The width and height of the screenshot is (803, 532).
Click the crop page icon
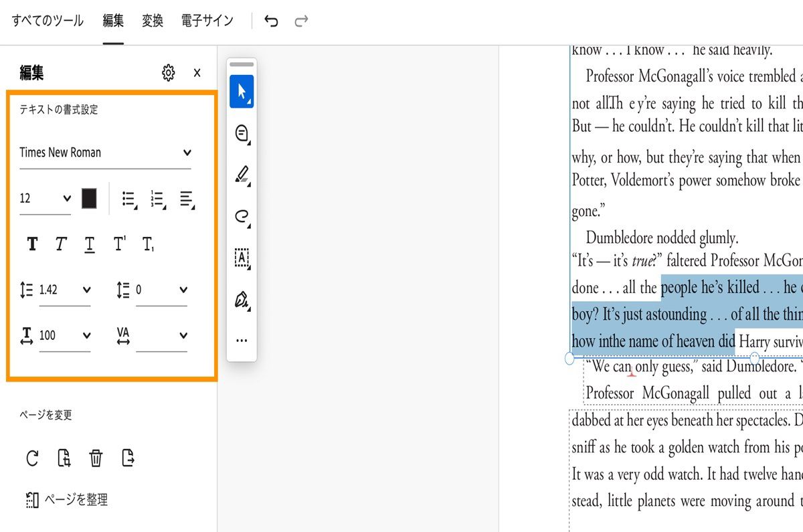[x=64, y=458]
